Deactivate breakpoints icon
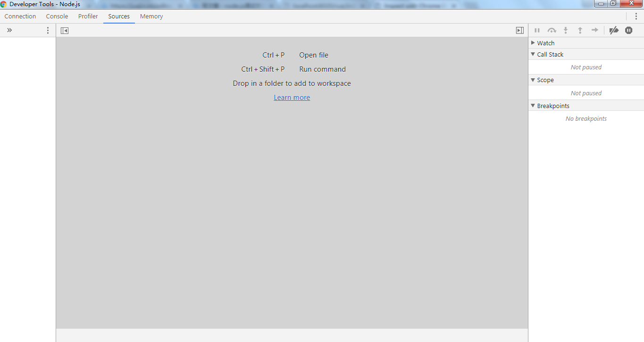644x342 pixels. coord(614,30)
